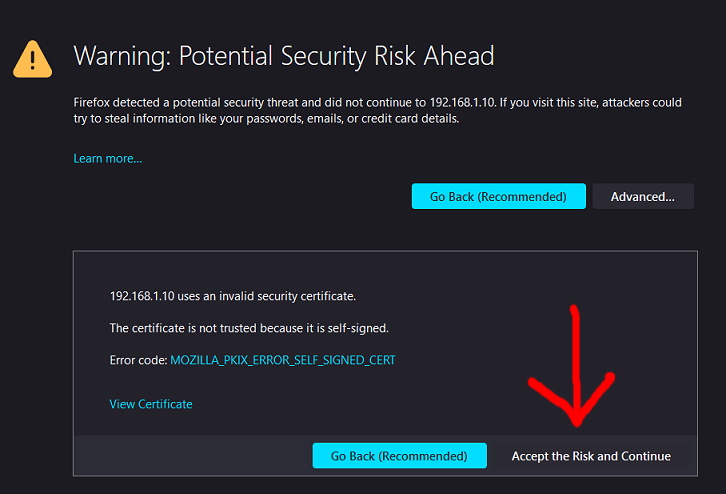This screenshot has width=726, height=494.
Task: Click the "certificate is not trusted" self-signed message
Action: click(x=248, y=328)
